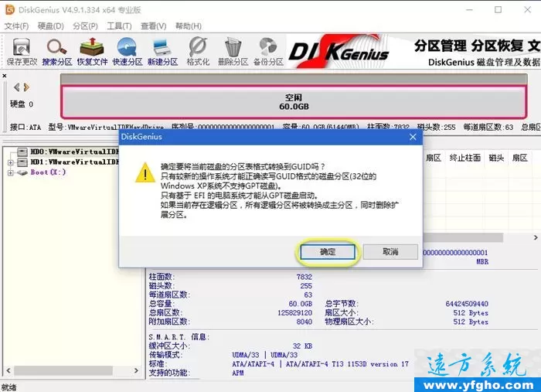
Task: Select HD0:VMwareVirtualIDE in disk tree
Action: (74, 152)
